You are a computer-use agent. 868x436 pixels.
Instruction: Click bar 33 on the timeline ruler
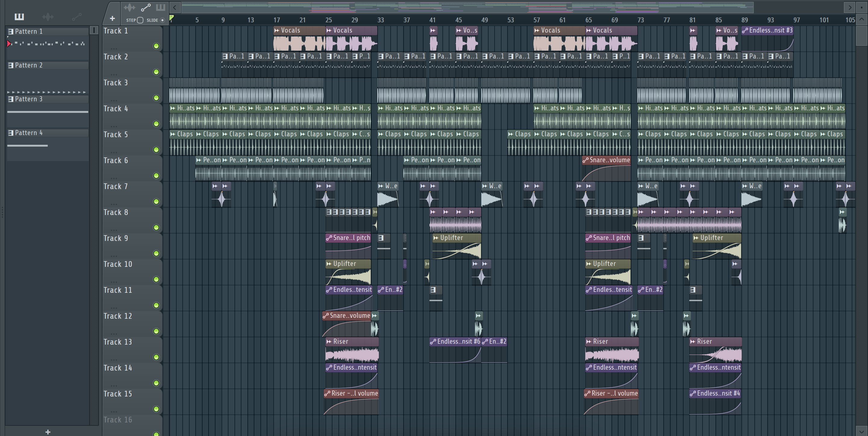point(380,20)
